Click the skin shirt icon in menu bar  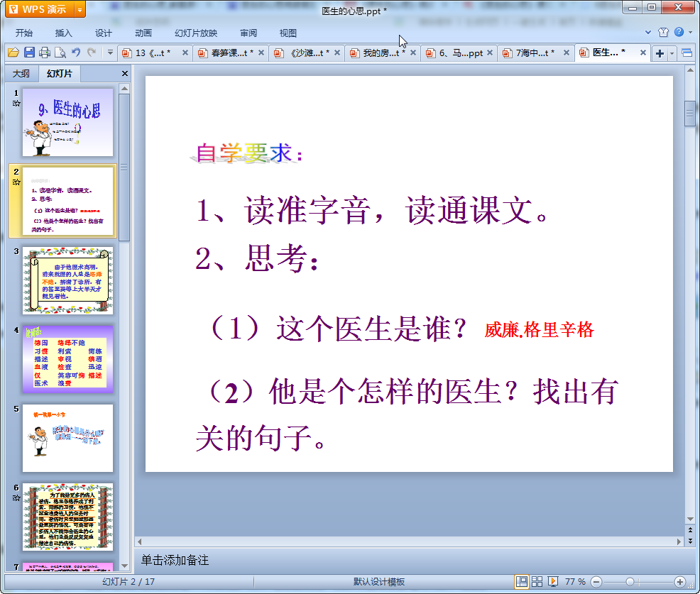(663, 32)
